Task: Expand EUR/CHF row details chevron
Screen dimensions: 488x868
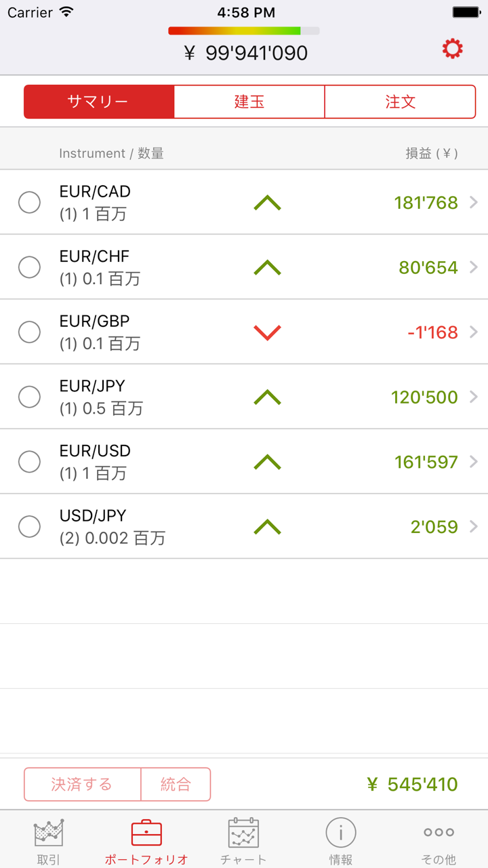Action: [x=473, y=267]
